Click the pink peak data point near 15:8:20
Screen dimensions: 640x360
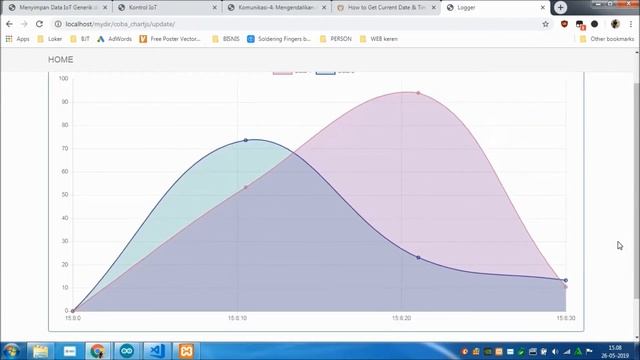tap(418, 93)
